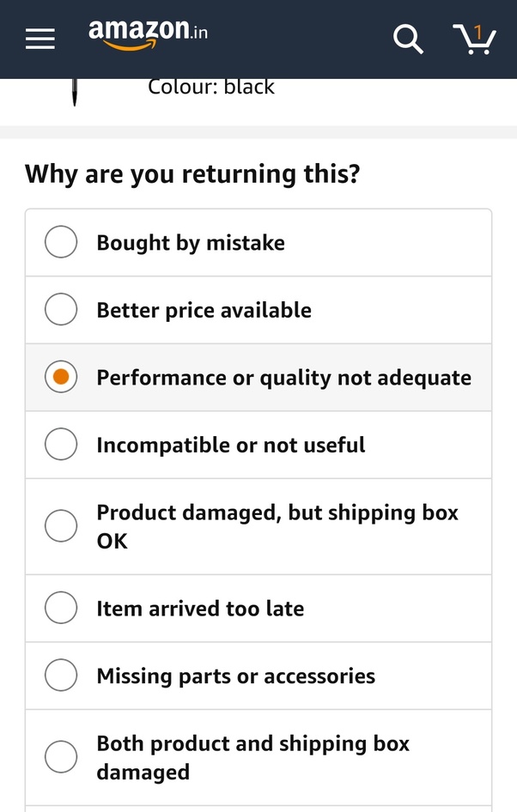Tap the 'Item arrived too late' label text
The image size is (517, 812).
pyautogui.click(x=201, y=608)
